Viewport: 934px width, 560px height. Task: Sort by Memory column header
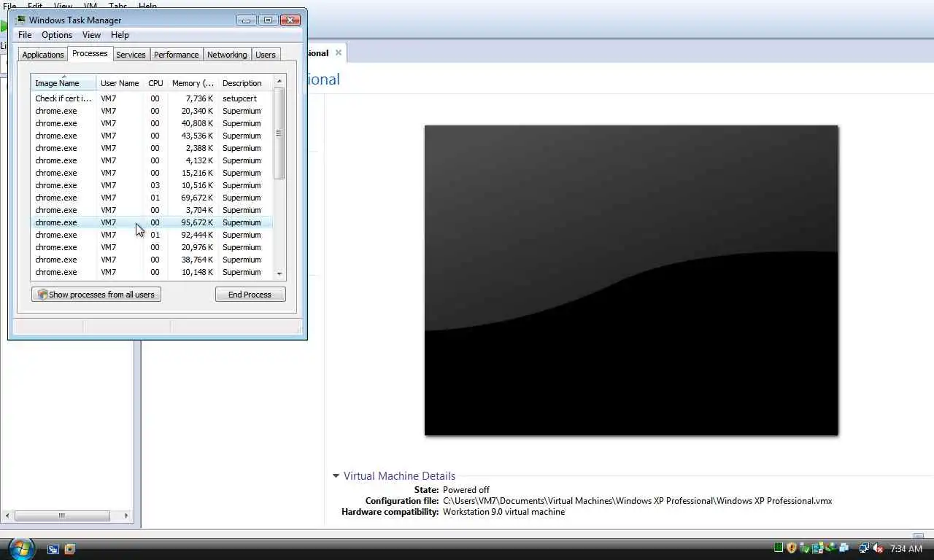[193, 83]
